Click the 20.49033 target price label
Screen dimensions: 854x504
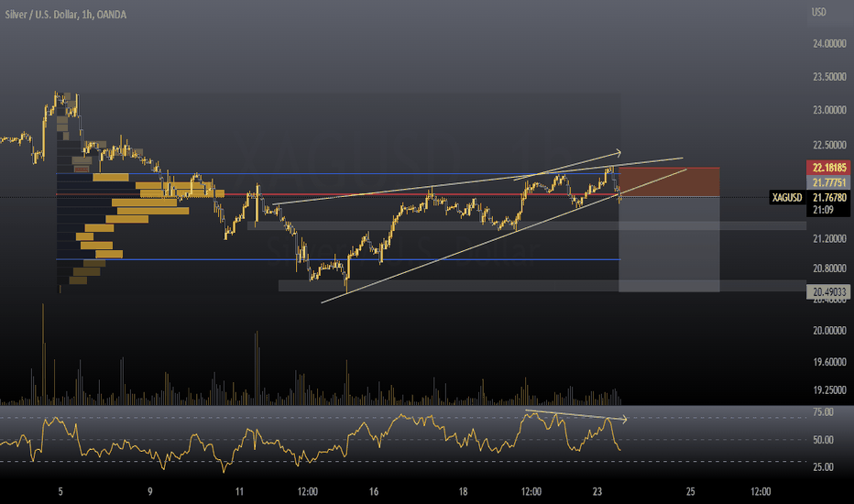pos(829,292)
